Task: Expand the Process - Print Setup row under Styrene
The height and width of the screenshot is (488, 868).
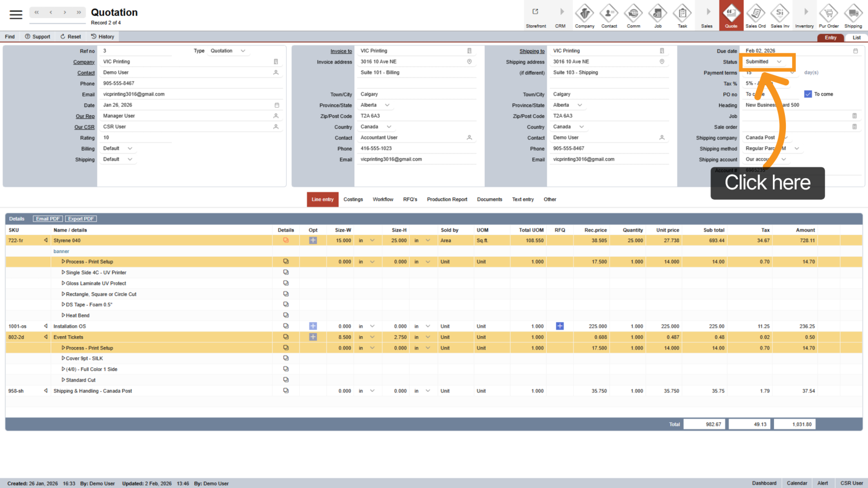Action: click(64, 262)
